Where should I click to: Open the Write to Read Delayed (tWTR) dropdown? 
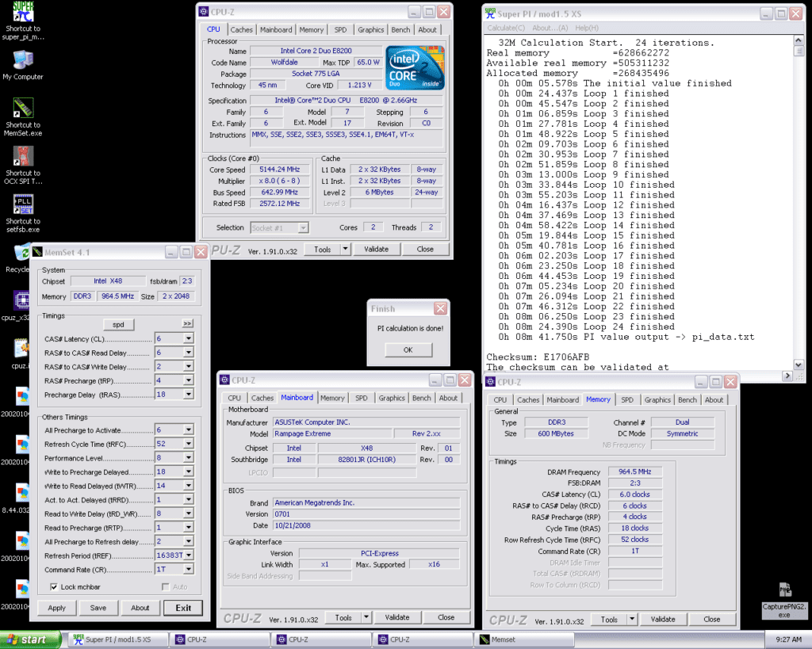(189, 486)
